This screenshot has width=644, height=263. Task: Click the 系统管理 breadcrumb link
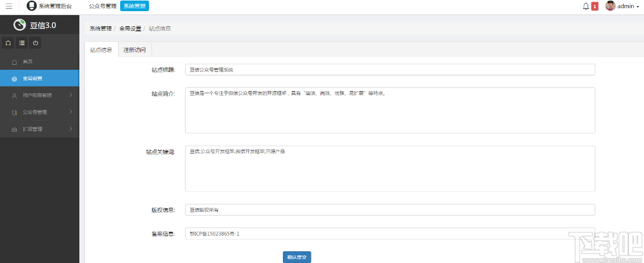click(x=101, y=28)
